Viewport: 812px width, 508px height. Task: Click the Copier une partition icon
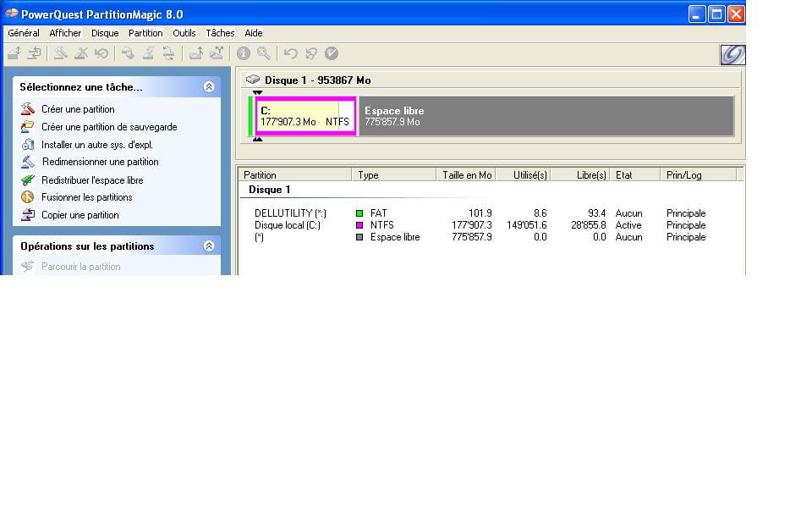27,214
